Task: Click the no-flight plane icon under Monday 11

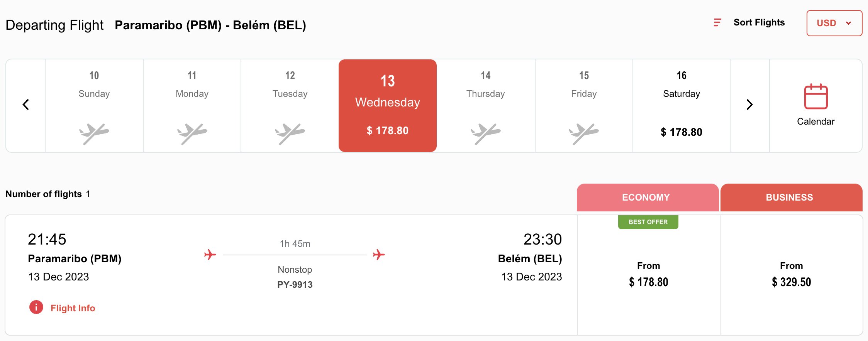Action: point(192,133)
